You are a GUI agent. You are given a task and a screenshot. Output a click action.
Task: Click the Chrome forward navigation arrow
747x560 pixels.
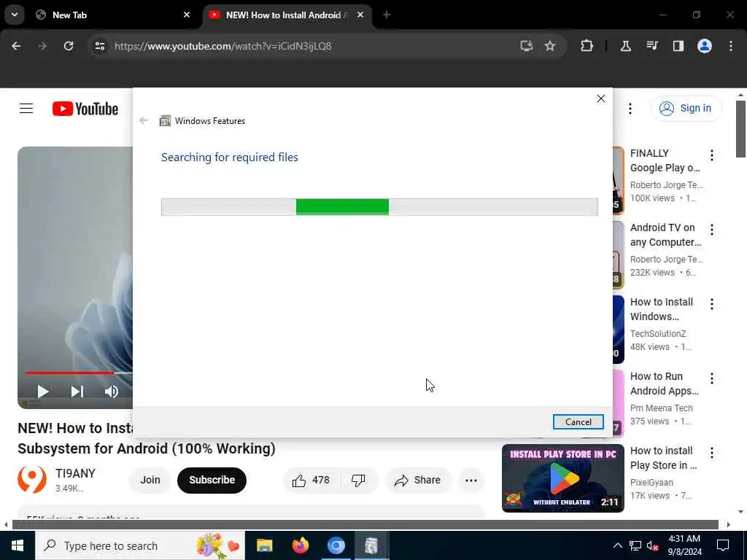coord(42,46)
